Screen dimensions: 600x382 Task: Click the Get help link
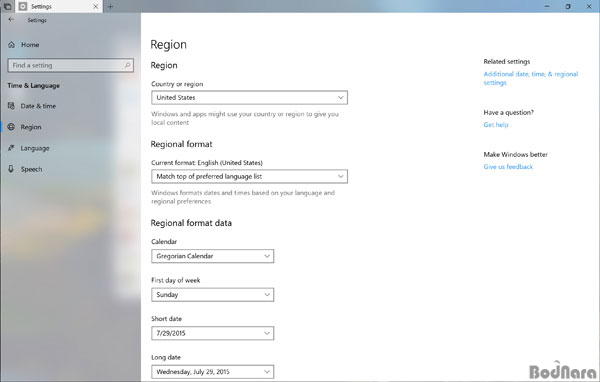[x=496, y=124]
